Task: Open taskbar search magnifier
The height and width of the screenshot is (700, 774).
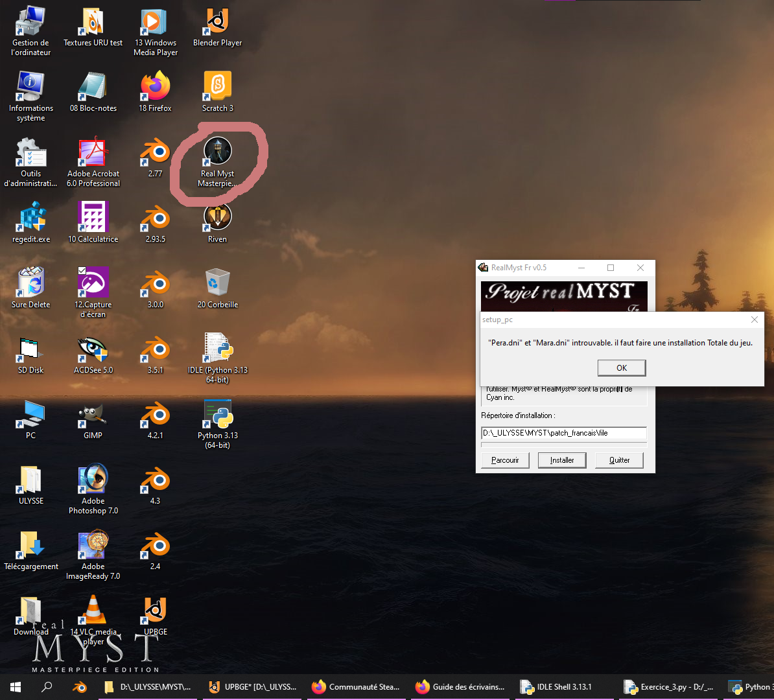Action: point(47,686)
